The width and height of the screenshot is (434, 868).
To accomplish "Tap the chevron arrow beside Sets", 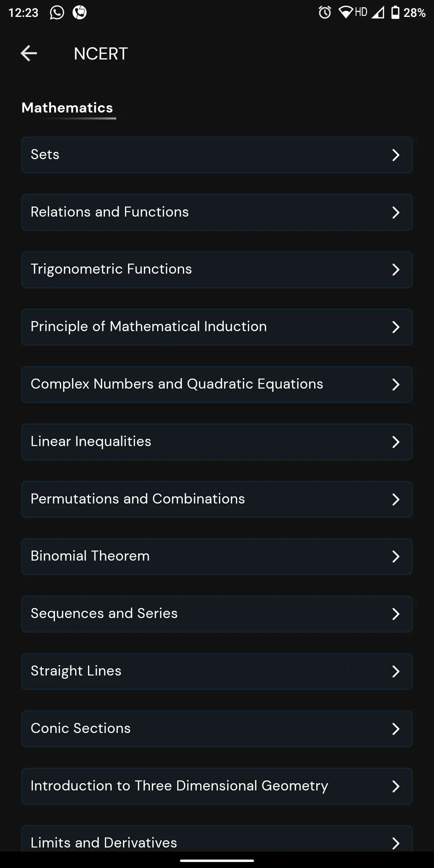I will (x=396, y=155).
